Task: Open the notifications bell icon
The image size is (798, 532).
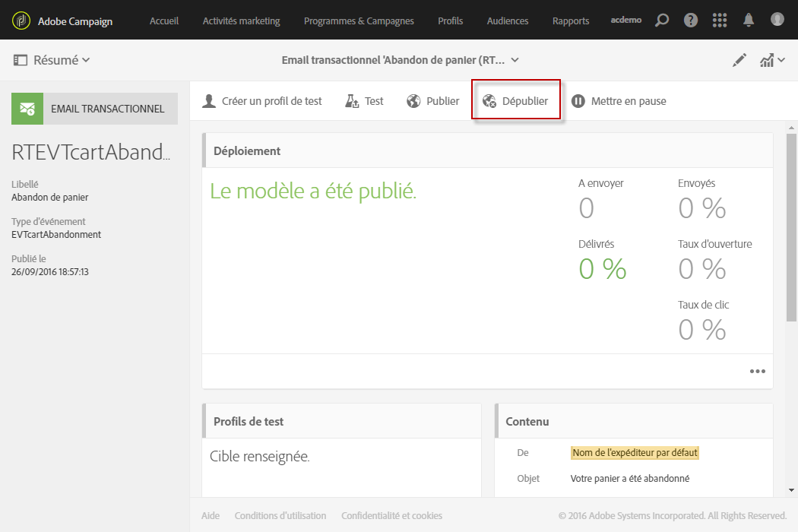Action: point(749,20)
